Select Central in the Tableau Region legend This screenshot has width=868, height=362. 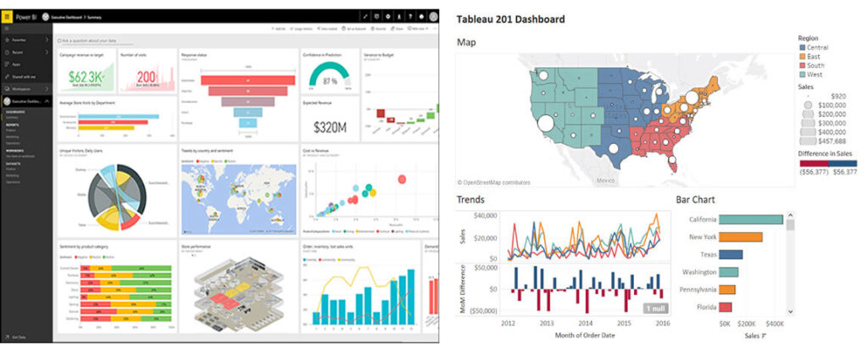click(813, 47)
